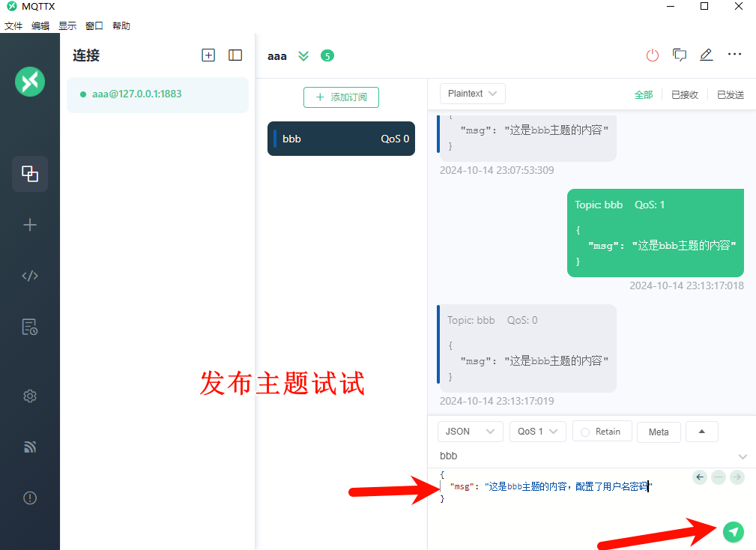Click the color bar on bbb subscription
This screenshot has height=550, width=756.
(275, 139)
